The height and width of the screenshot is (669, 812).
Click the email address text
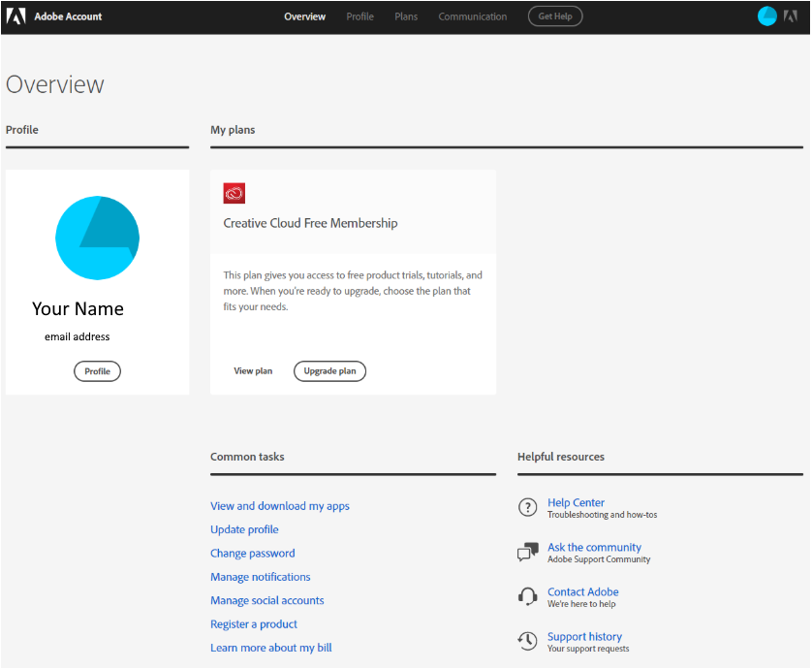click(x=78, y=336)
